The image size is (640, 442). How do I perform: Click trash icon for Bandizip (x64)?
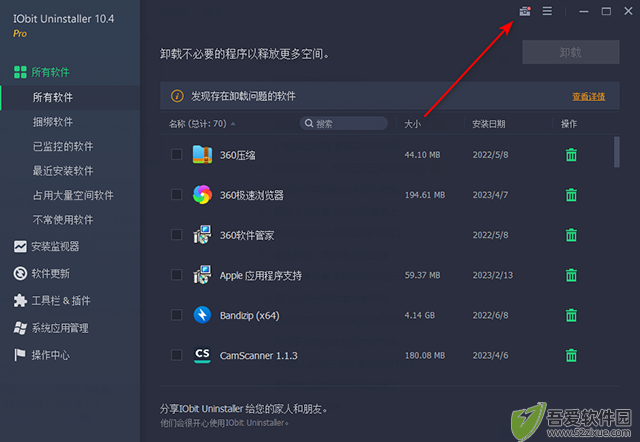pos(571,315)
